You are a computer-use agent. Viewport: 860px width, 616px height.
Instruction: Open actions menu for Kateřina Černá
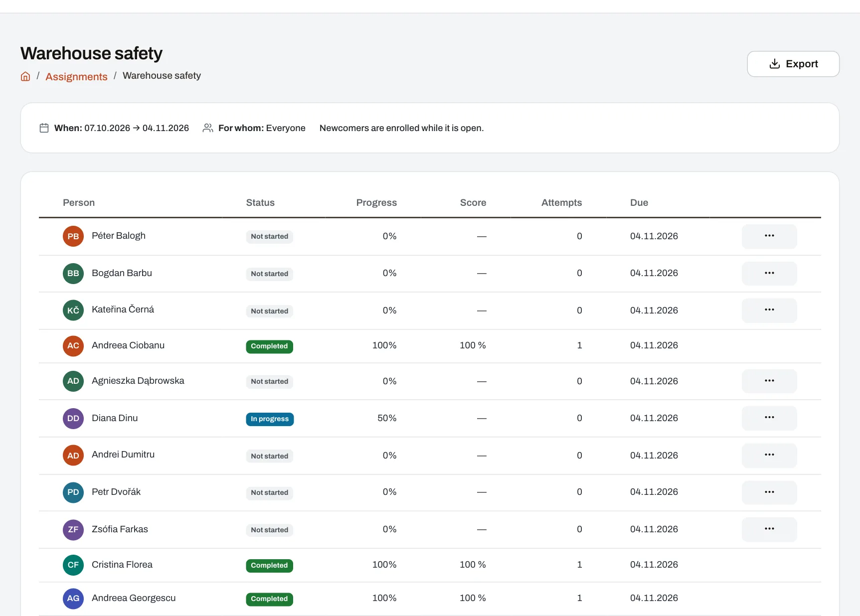tap(769, 310)
